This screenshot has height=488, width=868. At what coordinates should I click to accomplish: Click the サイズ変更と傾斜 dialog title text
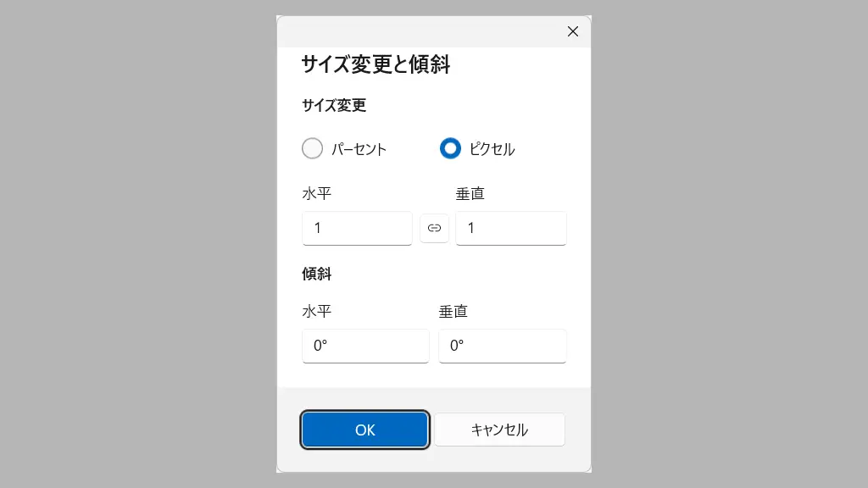(x=376, y=64)
